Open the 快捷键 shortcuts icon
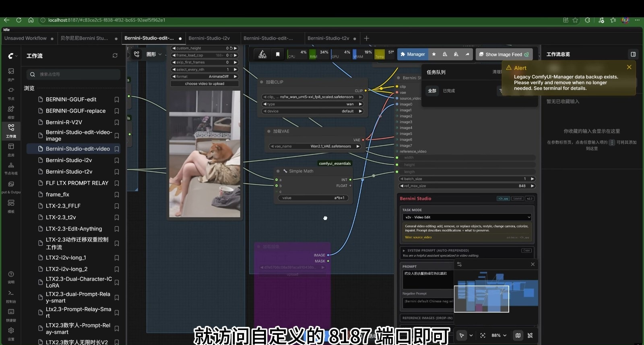Viewport: 644px width, 345px height. pos(11,315)
